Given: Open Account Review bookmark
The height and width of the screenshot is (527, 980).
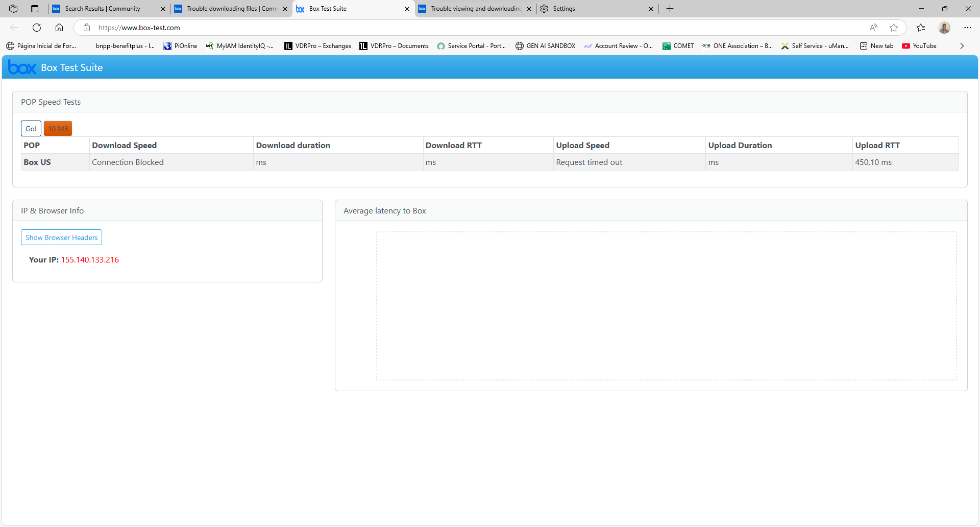Looking at the screenshot, I should (x=619, y=46).
